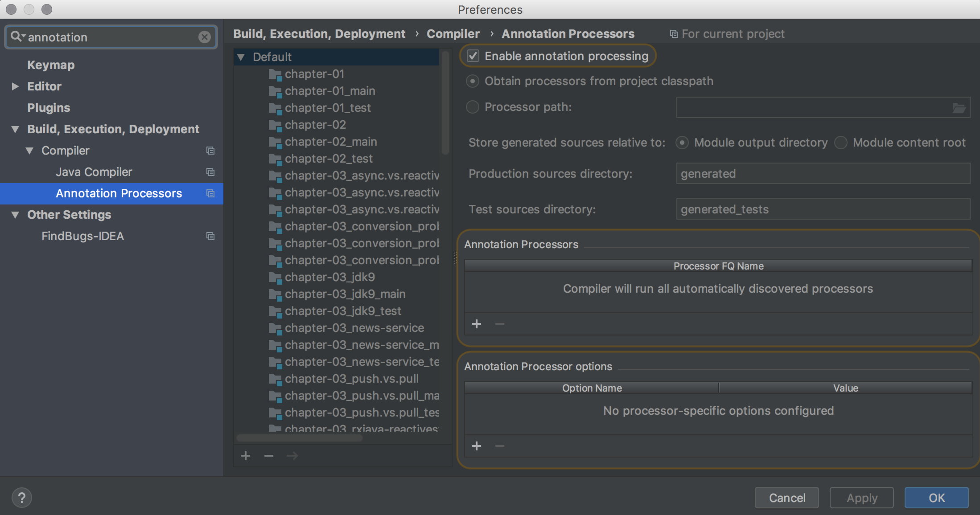Click remove option icon in Annotation Processor options

[500, 446]
